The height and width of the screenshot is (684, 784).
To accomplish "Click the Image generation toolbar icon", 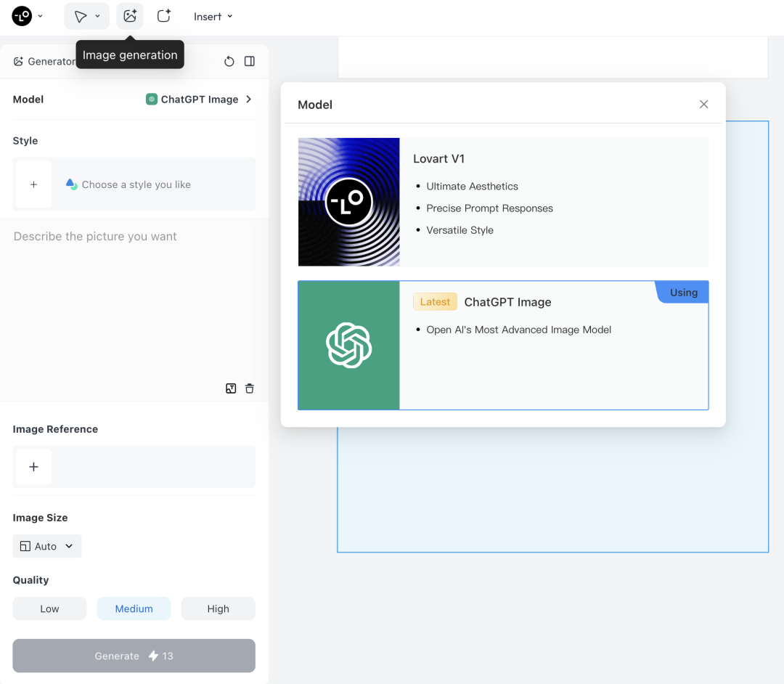I will click(x=130, y=16).
